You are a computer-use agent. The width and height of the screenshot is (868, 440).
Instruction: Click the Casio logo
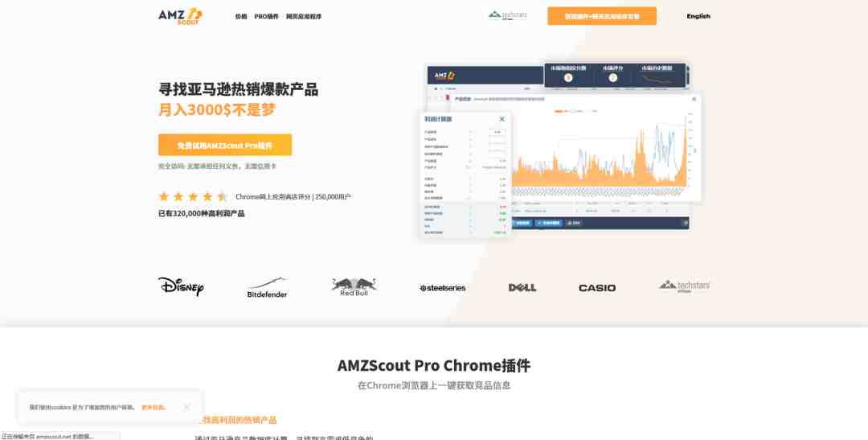tap(596, 288)
